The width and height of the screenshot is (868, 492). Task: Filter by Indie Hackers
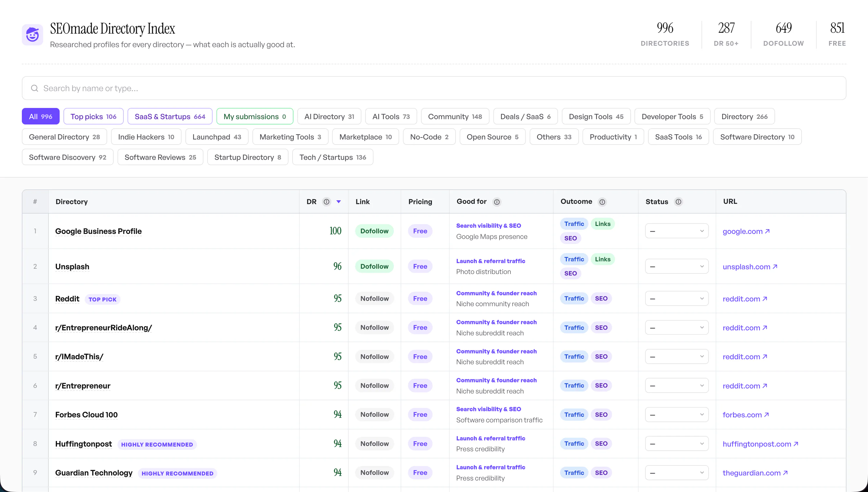(146, 137)
